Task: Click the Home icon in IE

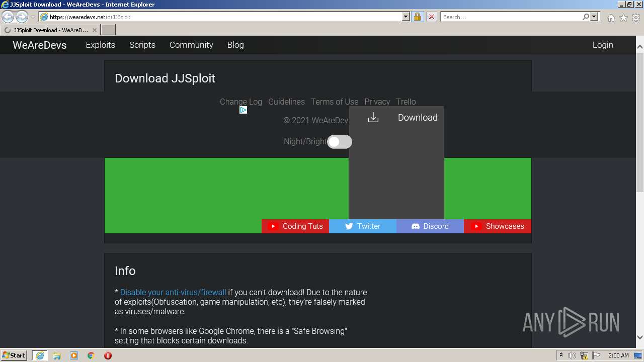Action: click(611, 18)
